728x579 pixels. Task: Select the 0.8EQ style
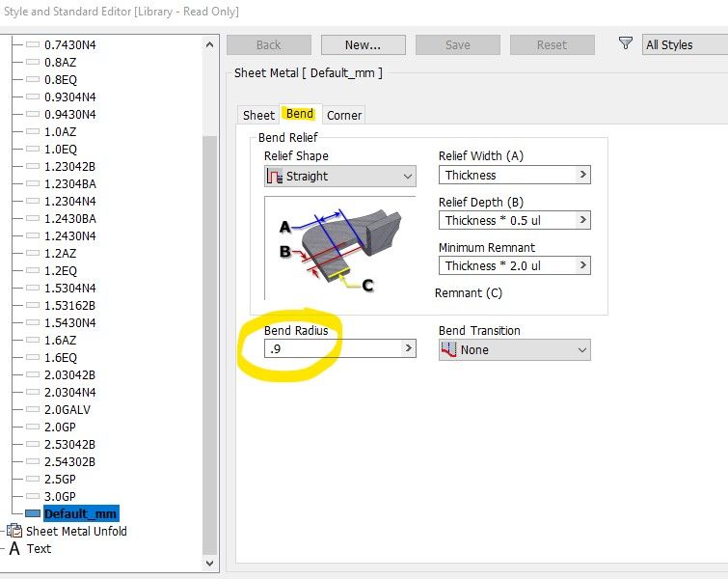(x=61, y=79)
